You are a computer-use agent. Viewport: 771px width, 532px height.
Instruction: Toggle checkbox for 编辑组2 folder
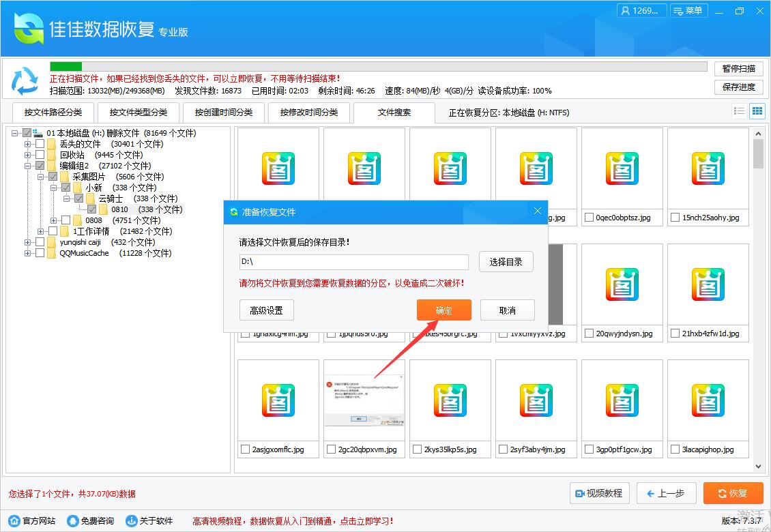40,166
